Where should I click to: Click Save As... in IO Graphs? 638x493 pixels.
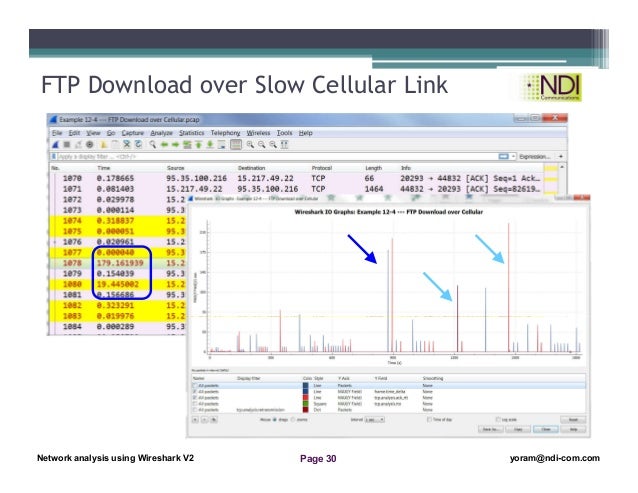[x=491, y=430]
